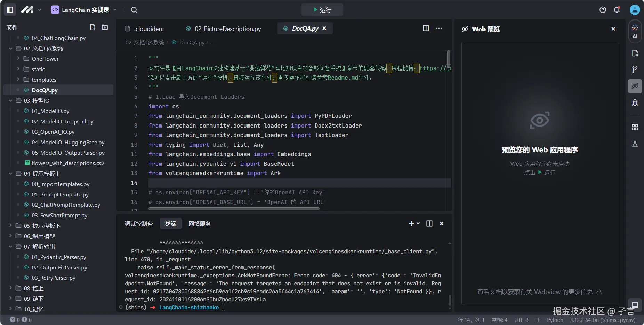Switch to the 02_PictureDescription.py tab
Image resolution: width=644 pixels, height=325 pixels.
[227, 29]
